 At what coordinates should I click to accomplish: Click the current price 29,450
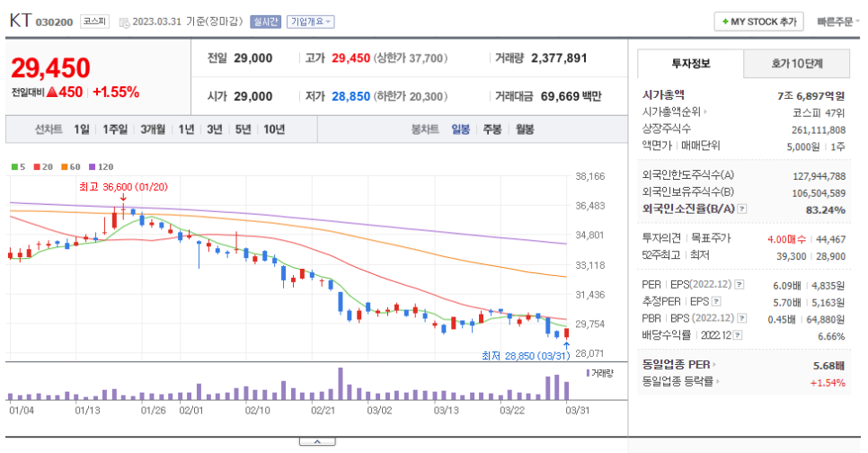click(50, 68)
